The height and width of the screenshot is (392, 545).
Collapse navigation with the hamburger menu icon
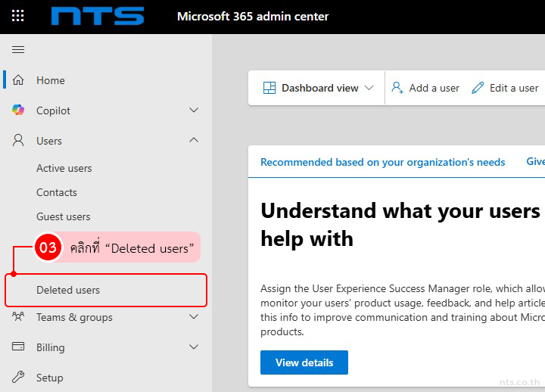coord(18,50)
